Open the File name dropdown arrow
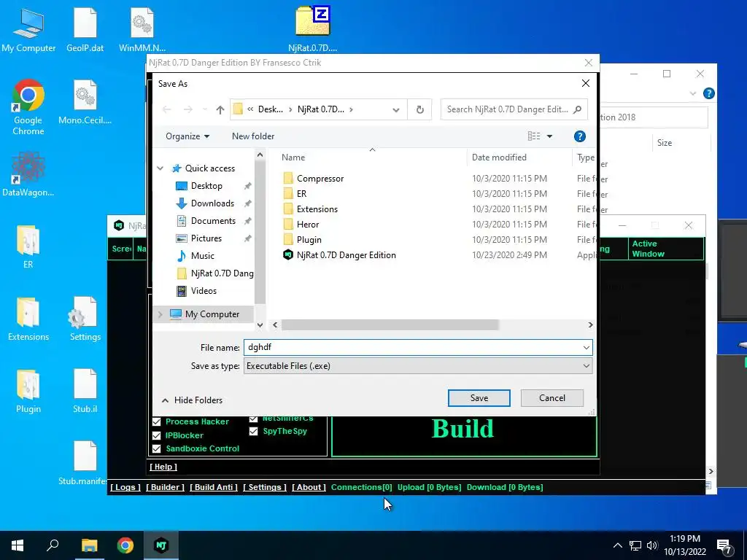The width and height of the screenshot is (747, 560). click(586, 348)
